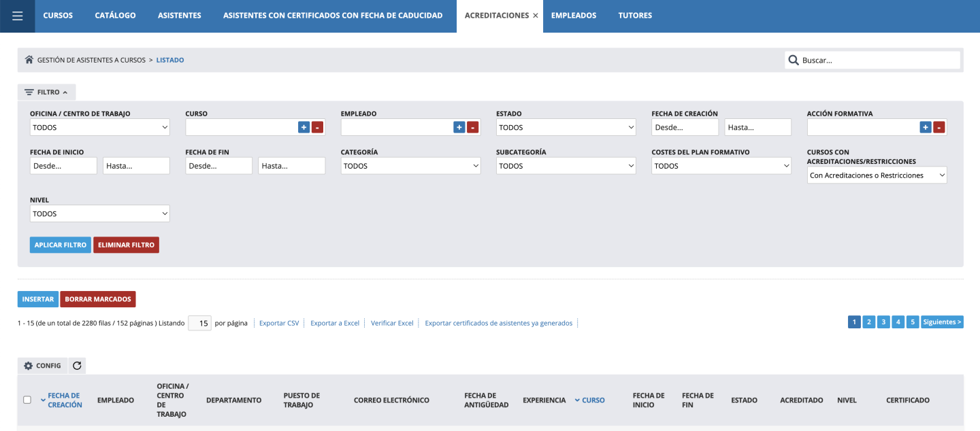Collapse the Filtro panel
Viewport: 980px width, 431px height.
coord(46,92)
